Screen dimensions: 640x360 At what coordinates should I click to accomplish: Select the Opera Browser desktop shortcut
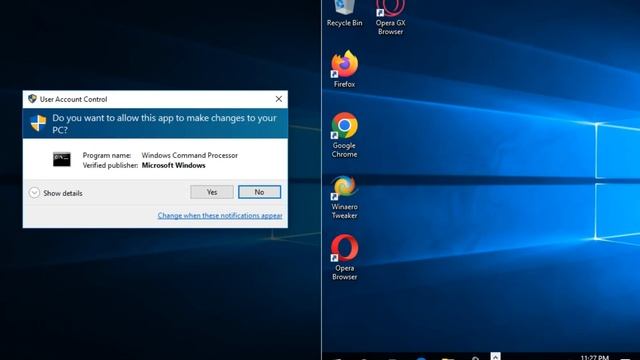[344, 258]
